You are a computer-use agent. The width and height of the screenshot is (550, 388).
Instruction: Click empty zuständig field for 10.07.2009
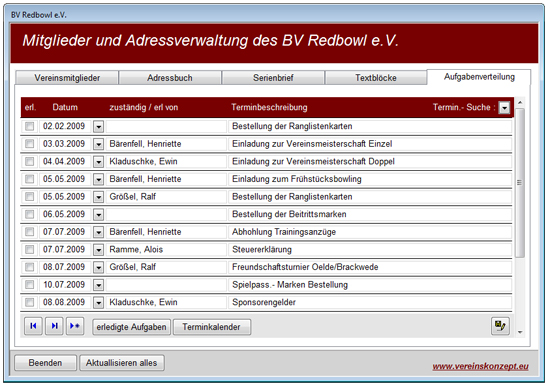[x=166, y=285]
